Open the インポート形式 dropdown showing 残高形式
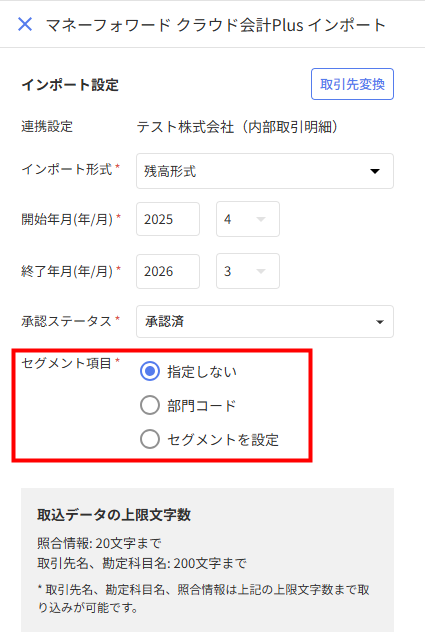The width and height of the screenshot is (425, 636). click(265, 171)
